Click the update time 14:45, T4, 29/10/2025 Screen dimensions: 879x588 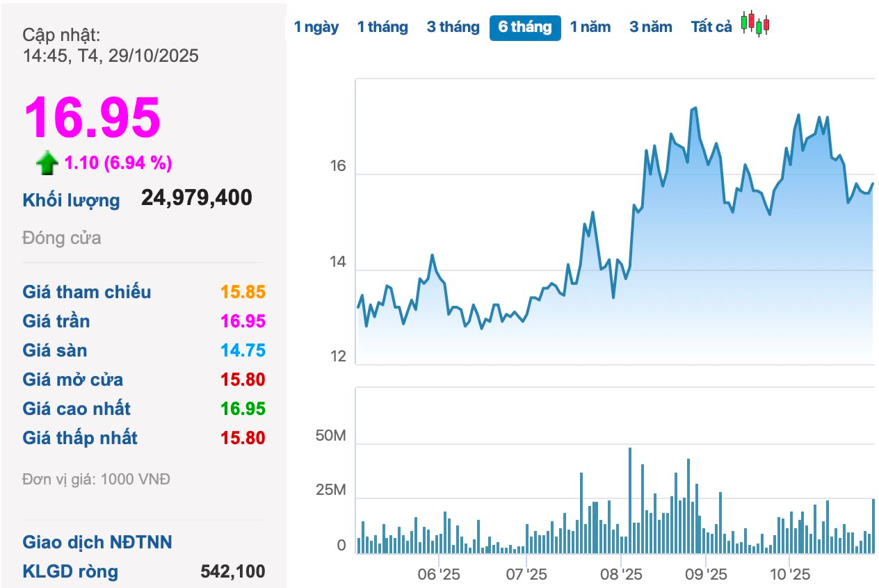pyautogui.click(x=111, y=56)
